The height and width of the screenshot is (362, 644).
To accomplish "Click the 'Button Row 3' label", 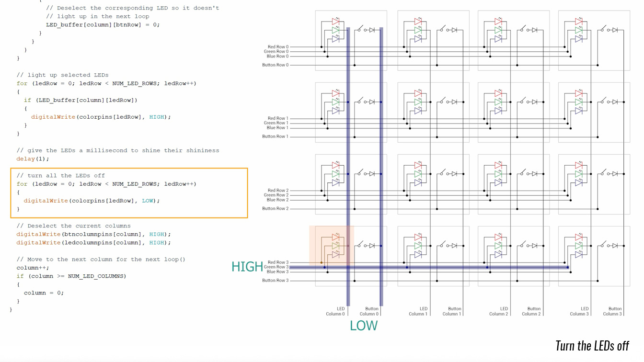I will [x=276, y=281].
